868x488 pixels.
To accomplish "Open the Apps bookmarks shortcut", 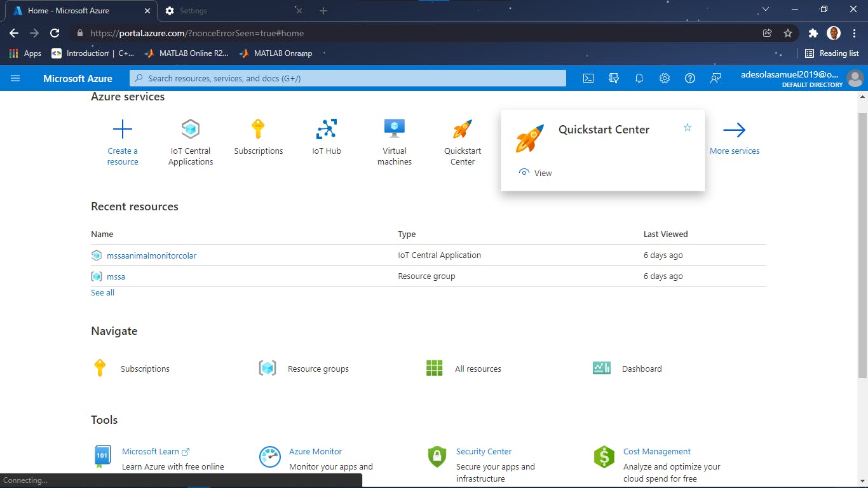I will tap(25, 53).
